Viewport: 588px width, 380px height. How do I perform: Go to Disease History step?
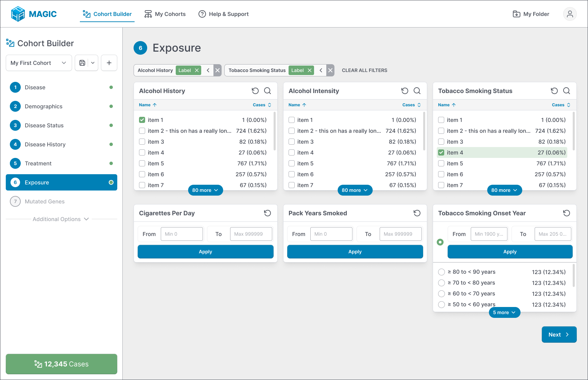62,144
